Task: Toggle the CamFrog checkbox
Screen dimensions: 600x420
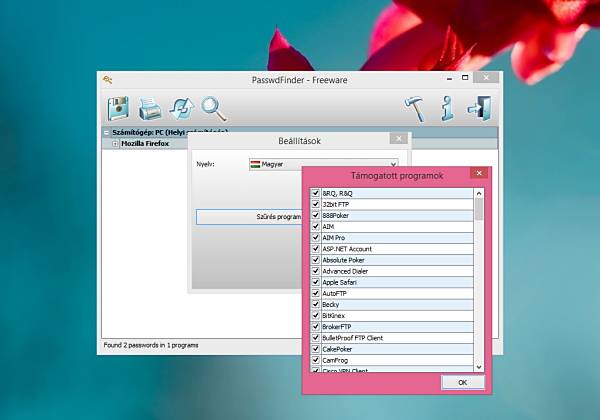Action: pyautogui.click(x=315, y=360)
